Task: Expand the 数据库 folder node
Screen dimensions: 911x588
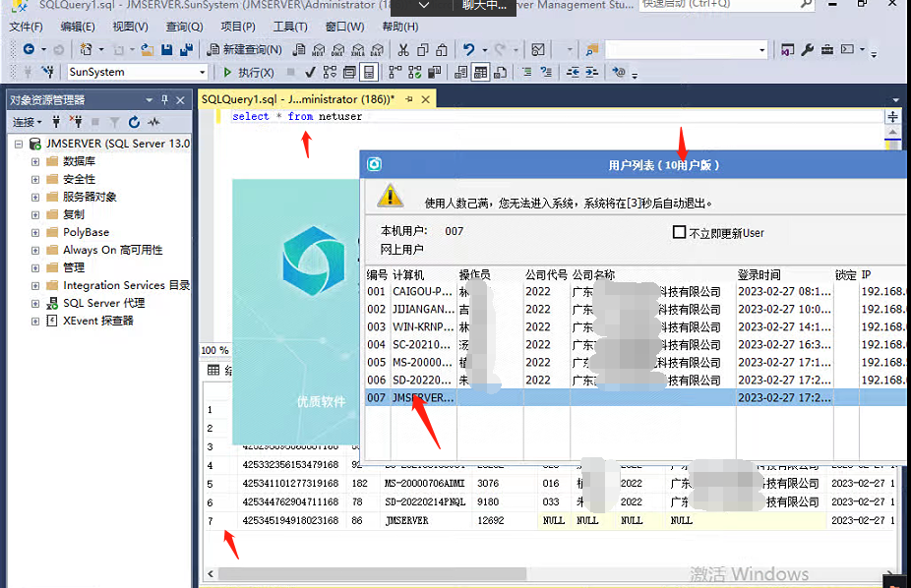Action: pos(35,161)
